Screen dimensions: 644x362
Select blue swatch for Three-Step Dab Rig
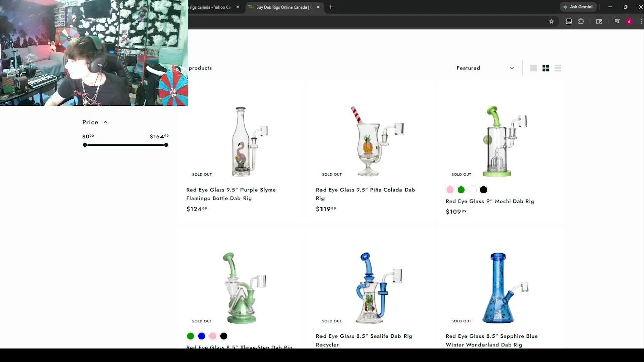[201, 336]
